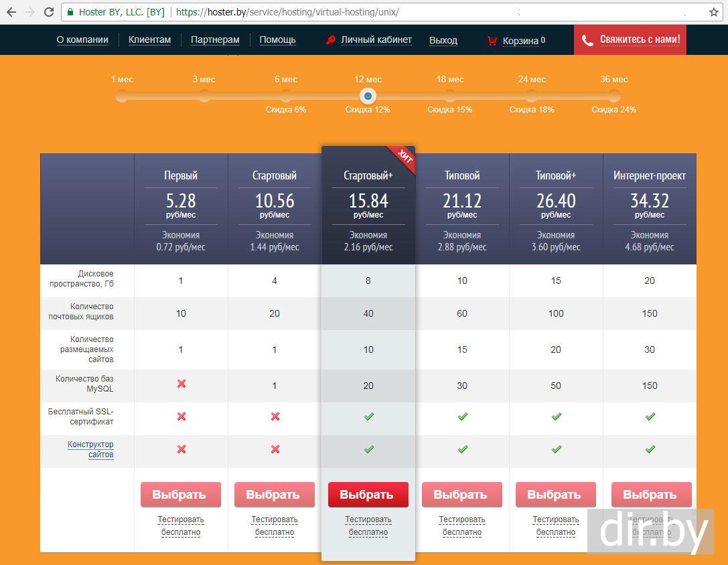Bookmark the page with the star icon
The width and height of the screenshot is (728, 565).
click(714, 12)
